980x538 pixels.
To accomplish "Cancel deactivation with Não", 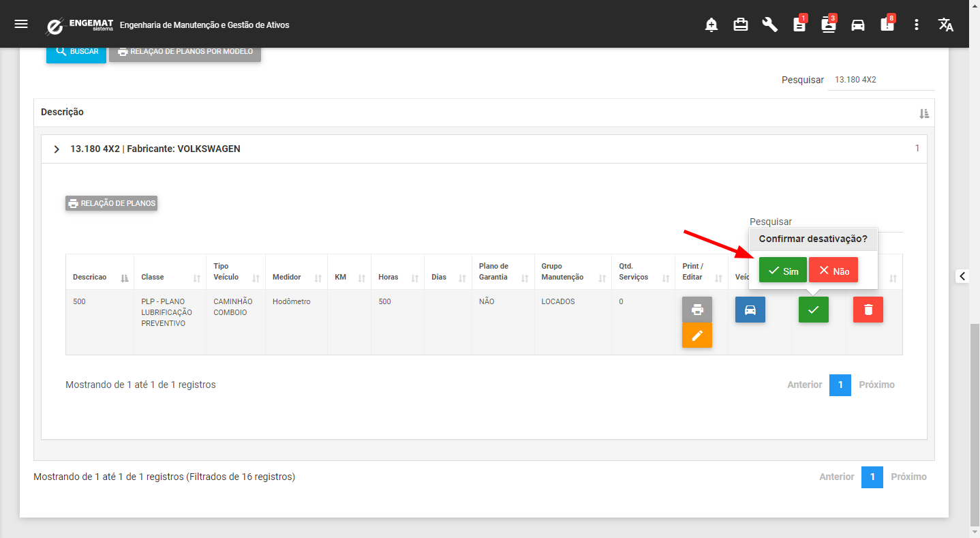I will pyautogui.click(x=833, y=270).
